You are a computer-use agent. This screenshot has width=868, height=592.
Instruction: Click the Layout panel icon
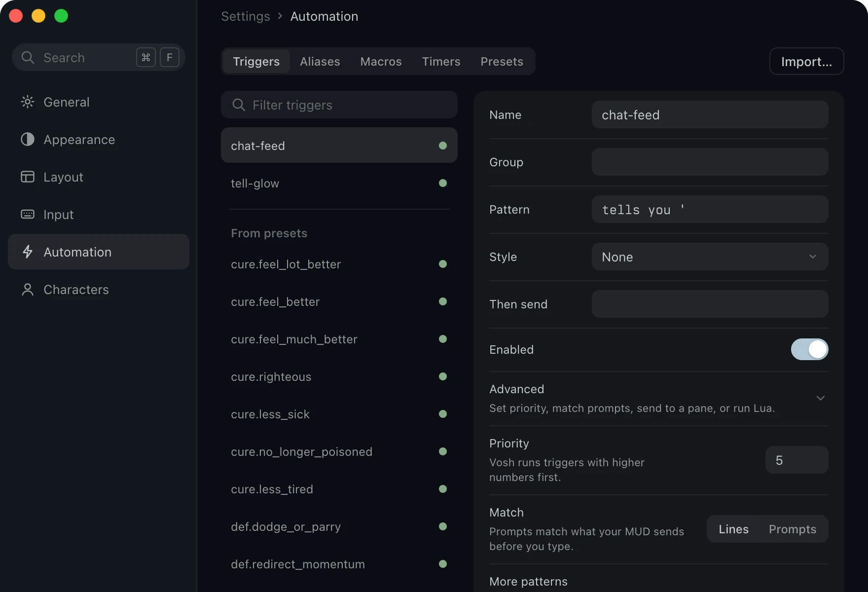(28, 177)
